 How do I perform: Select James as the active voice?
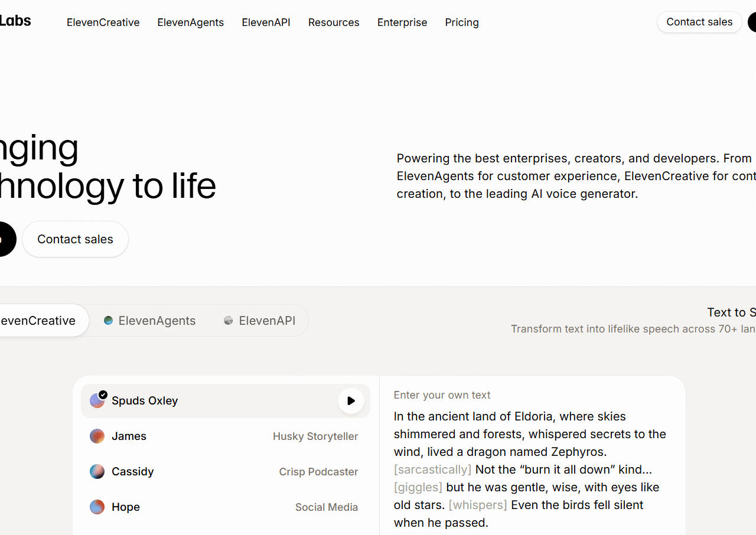click(x=177, y=436)
